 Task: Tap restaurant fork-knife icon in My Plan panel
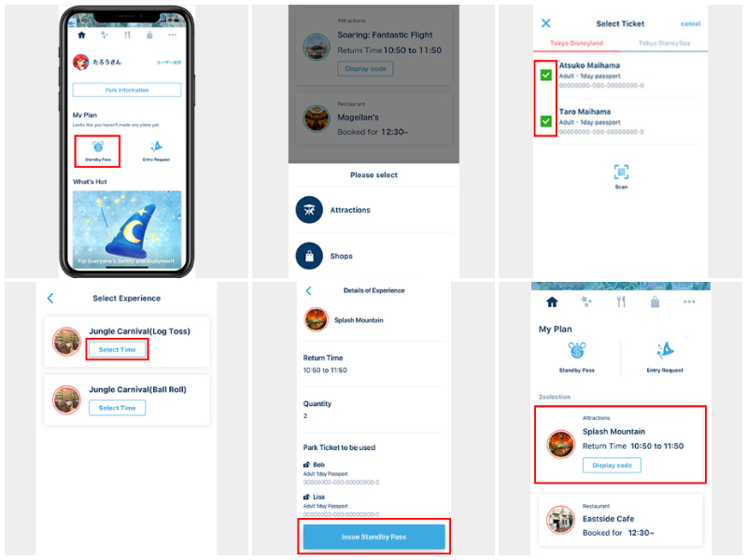(x=621, y=301)
